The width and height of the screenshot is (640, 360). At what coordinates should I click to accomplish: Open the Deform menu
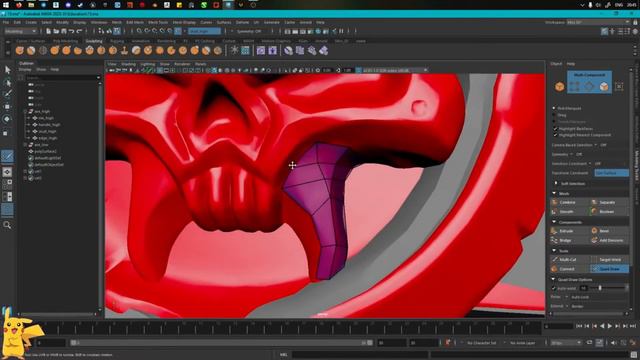click(242, 22)
